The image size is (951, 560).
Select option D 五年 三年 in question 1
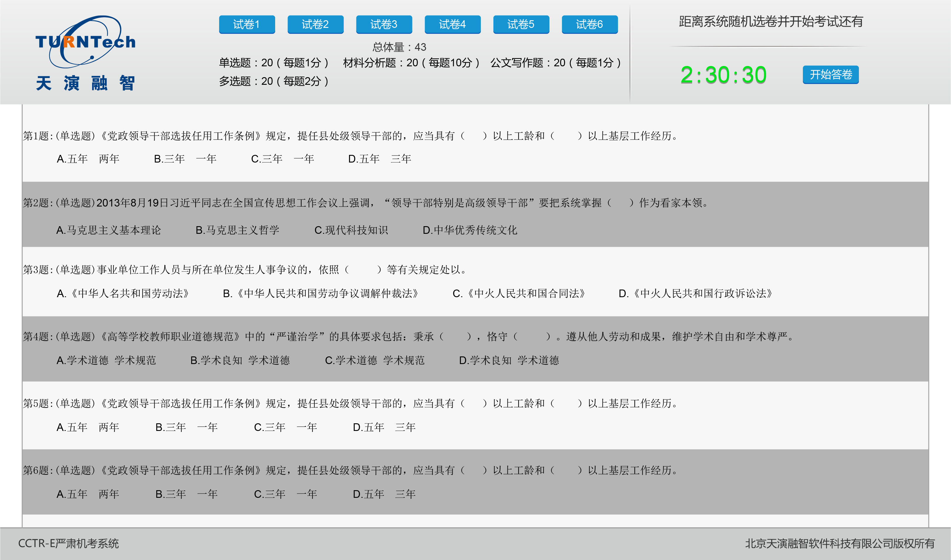pos(380,159)
